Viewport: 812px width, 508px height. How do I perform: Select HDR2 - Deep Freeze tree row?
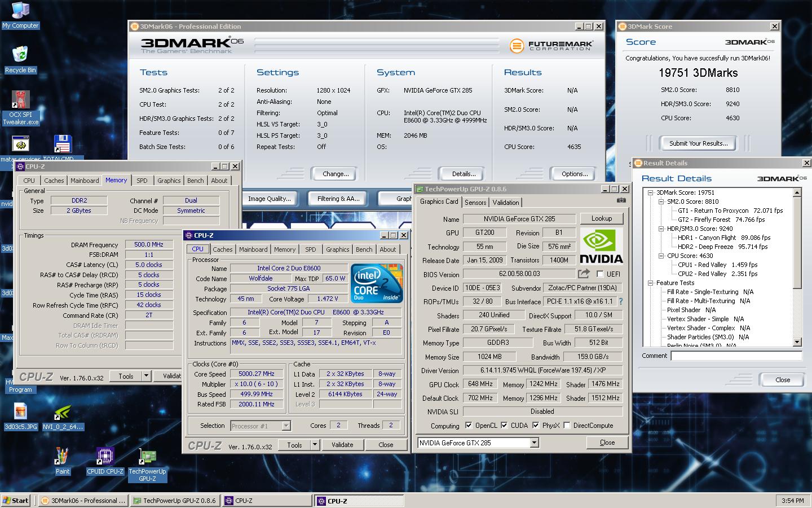tap(722, 247)
